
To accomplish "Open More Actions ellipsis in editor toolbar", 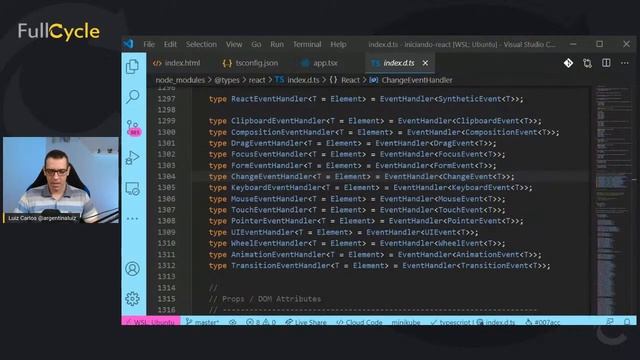I will (x=624, y=63).
